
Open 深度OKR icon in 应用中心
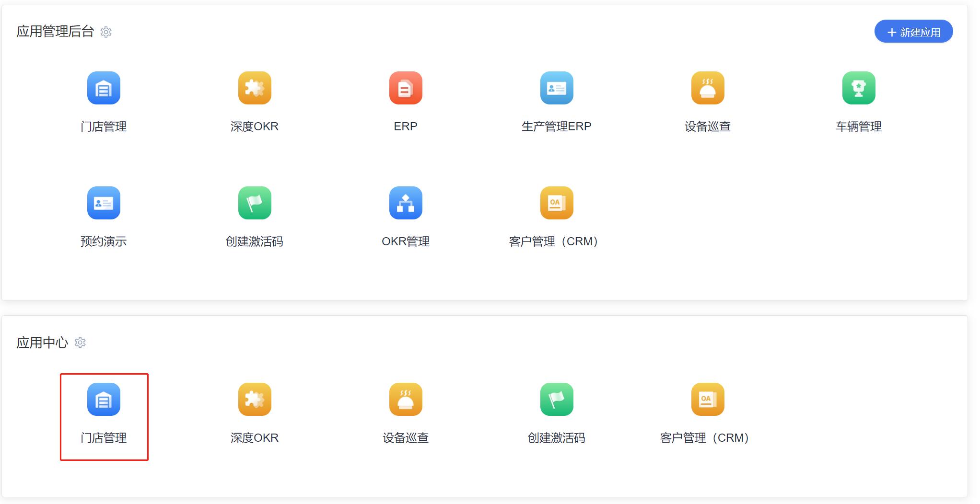click(255, 399)
